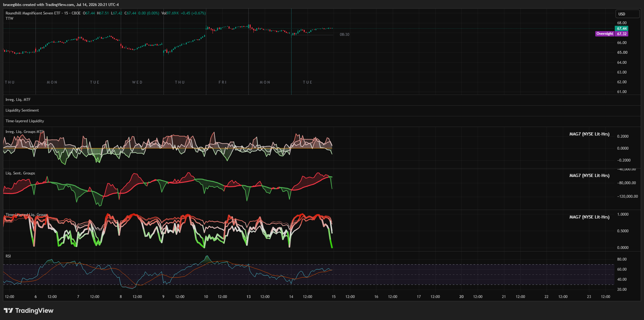Viewport: 644px width, 320px height.
Task: Click the 68.00 price axis value
Action: tap(622, 23)
